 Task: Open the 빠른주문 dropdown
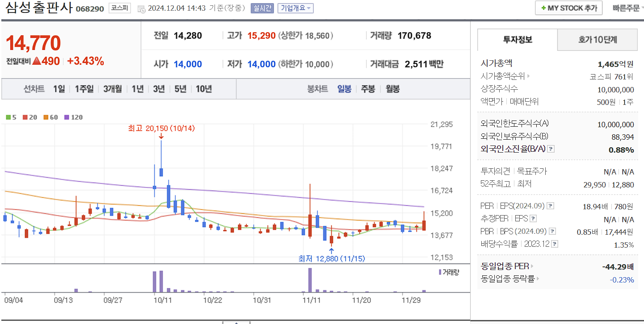tap(627, 8)
